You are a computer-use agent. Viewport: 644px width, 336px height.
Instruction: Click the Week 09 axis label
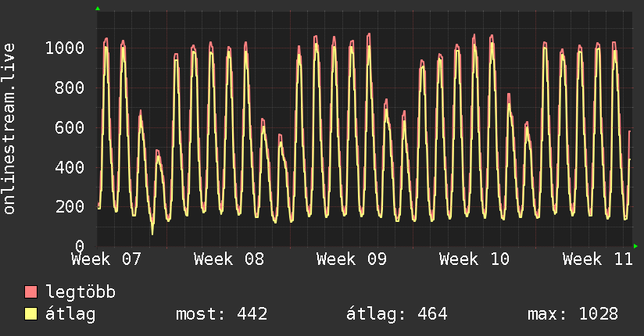[x=352, y=259]
